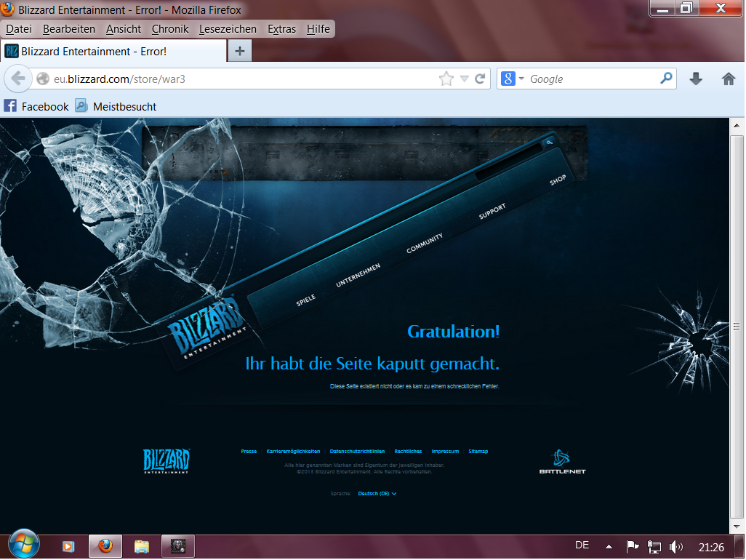Viewport: 746px width, 560px height.
Task: Open the Meistbesucht bookmarks folder
Action: tap(116, 106)
